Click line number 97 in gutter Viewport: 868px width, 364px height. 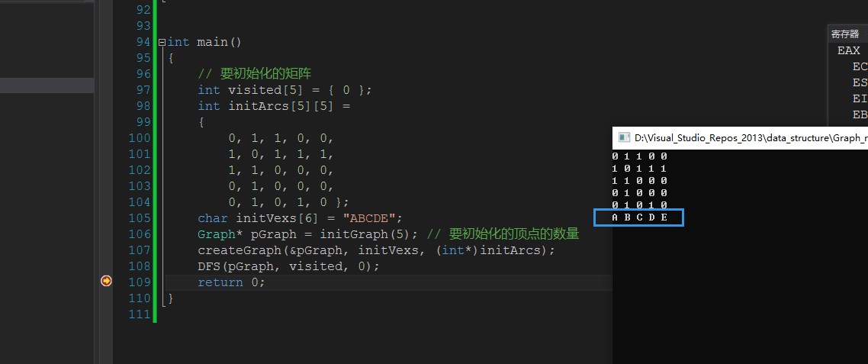140,90
